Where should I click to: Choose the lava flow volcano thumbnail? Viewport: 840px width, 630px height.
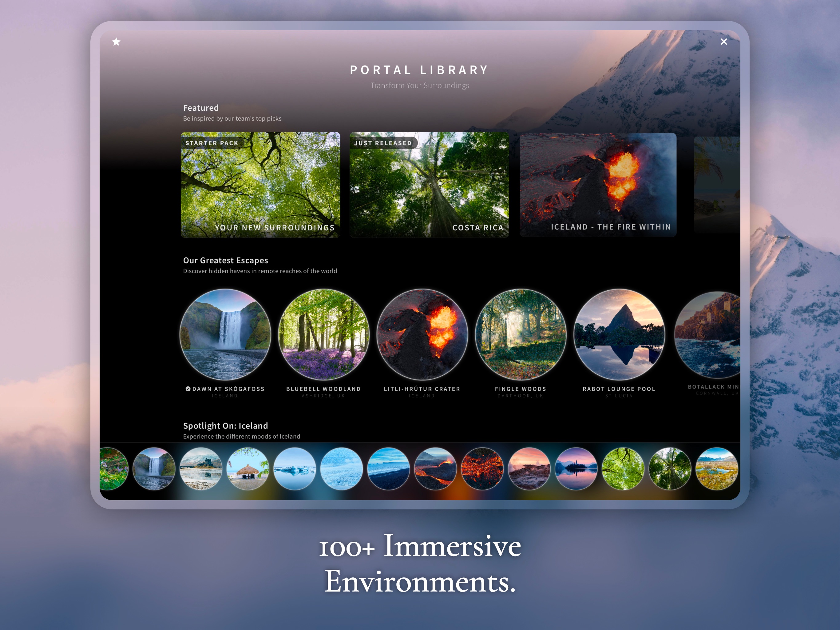click(435, 469)
